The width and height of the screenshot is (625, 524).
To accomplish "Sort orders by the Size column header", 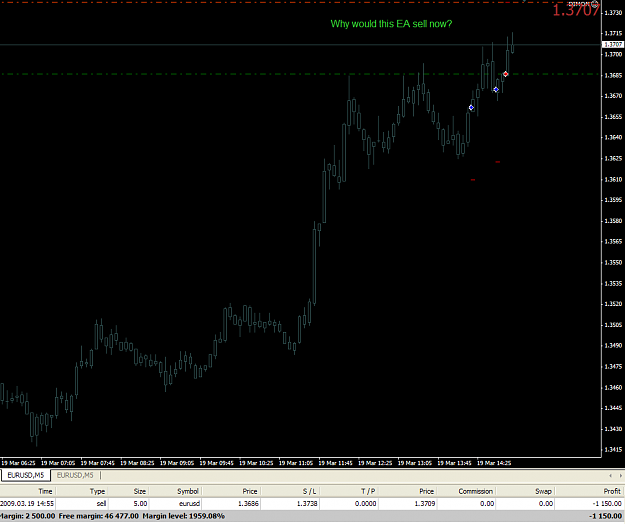I will tap(140, 491).
